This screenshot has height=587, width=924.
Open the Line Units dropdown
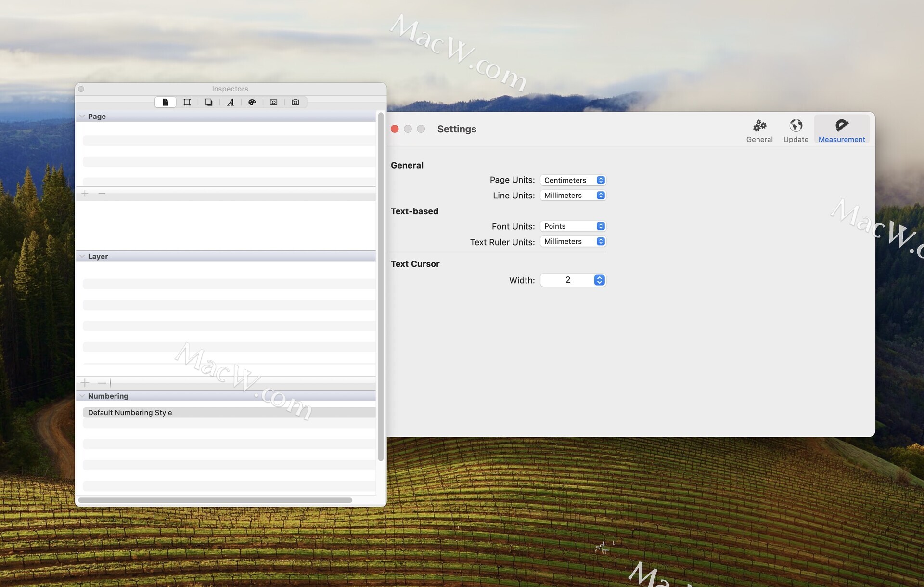pos(573,196)
